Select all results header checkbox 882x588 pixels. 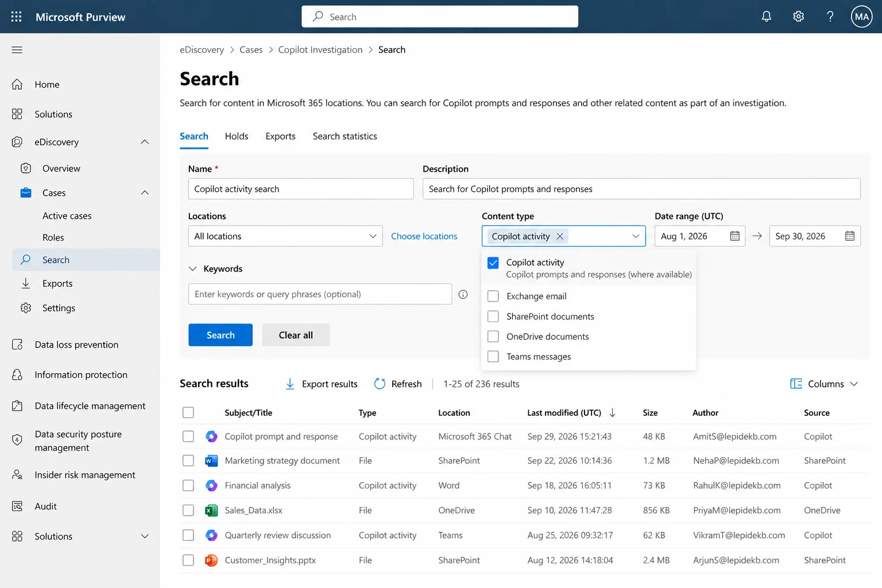tap(188, 412)
